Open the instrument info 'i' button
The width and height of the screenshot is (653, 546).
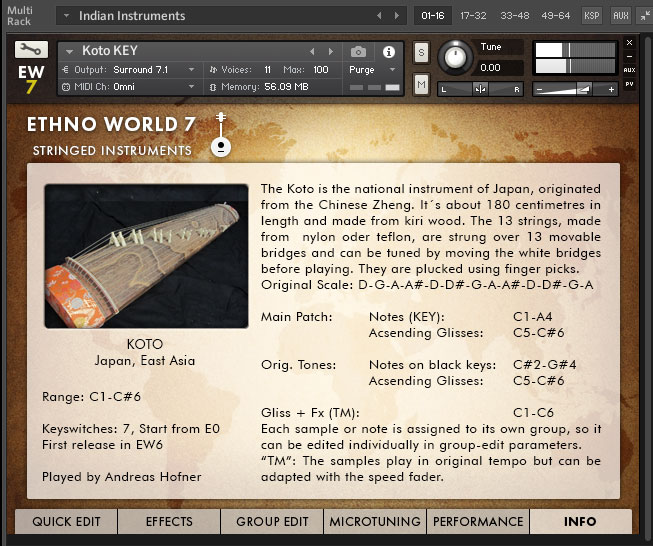coord(389,52)
